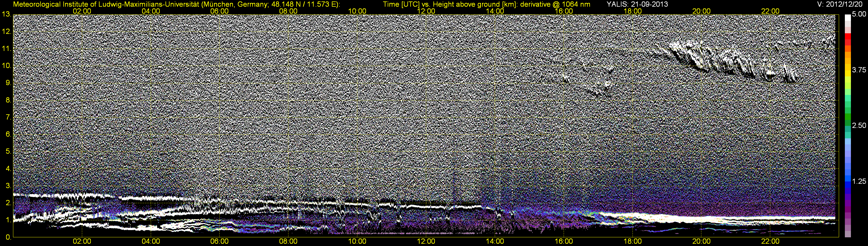The height and width of the screenshot is (246, 868).
Task: Click the 2 km height axis label
Action: click(8, 203)
